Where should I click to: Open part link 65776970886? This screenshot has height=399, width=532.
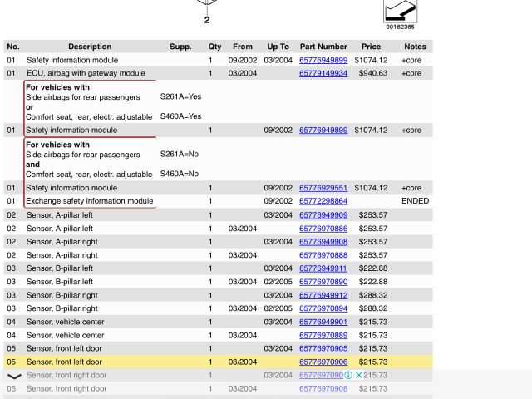pyautogui.click(x=323, y=229)
